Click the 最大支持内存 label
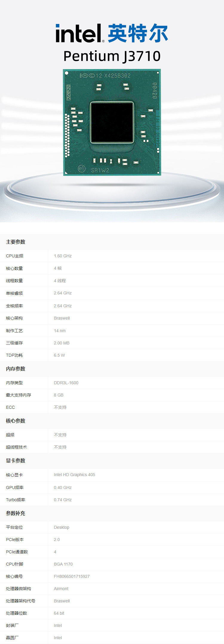The height and width of the screenshot is (644, 224). (19, 395)
